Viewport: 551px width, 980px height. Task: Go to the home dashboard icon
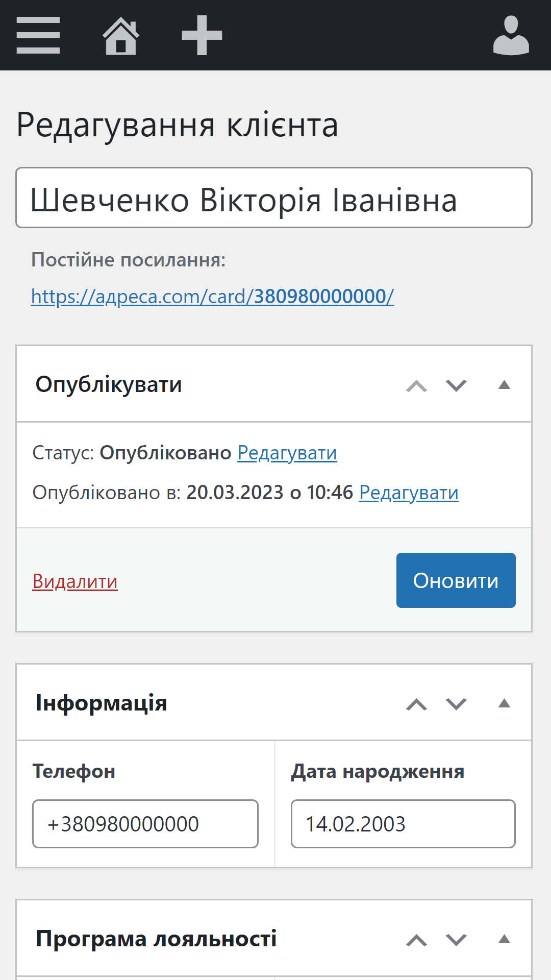pyautogui.click(x=121, y=35)
